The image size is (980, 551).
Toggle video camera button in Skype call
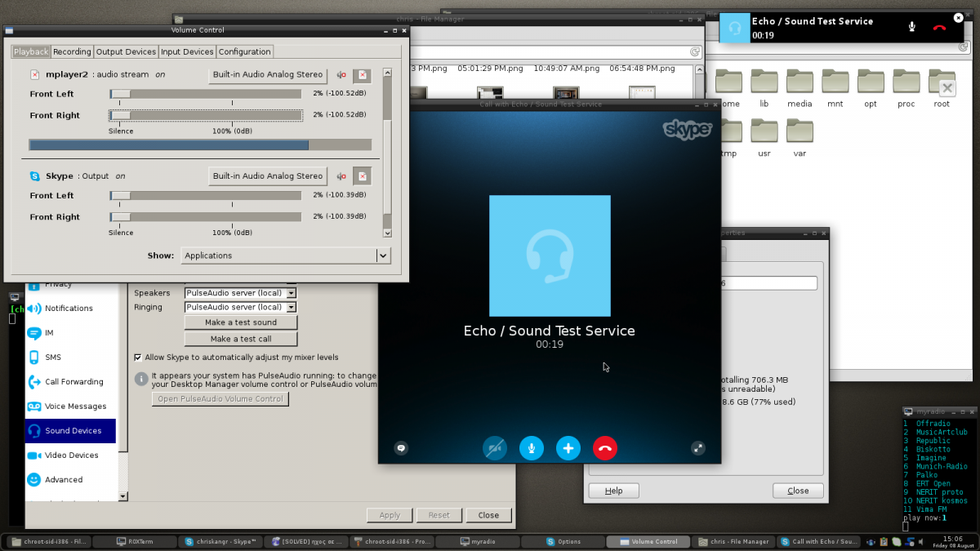coord(494,447)
